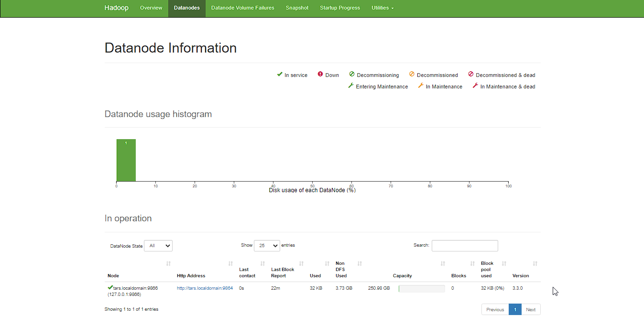644x316 pixels.
Task: Click the checkmark icon beside tars.localdomain:9866
Action: coord(110,288)
